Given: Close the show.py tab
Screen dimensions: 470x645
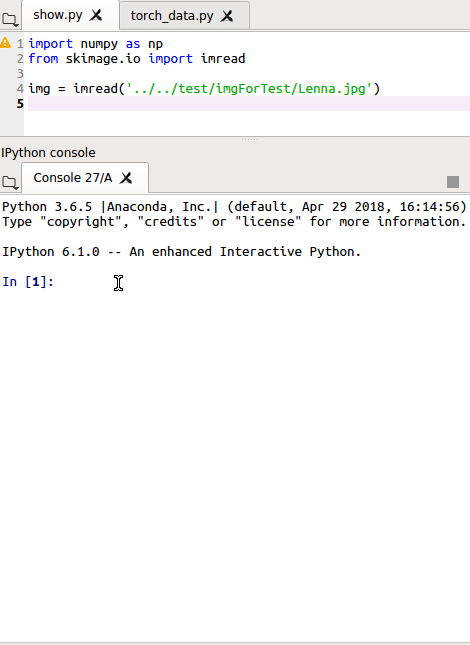Looking at the screenshot, I should tap(96, 15).
